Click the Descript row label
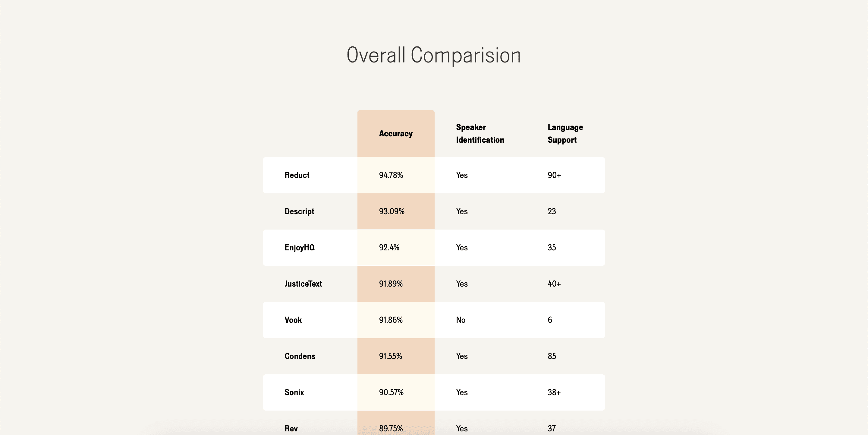This screenshot has height=435, width=868. click(299, 211)
